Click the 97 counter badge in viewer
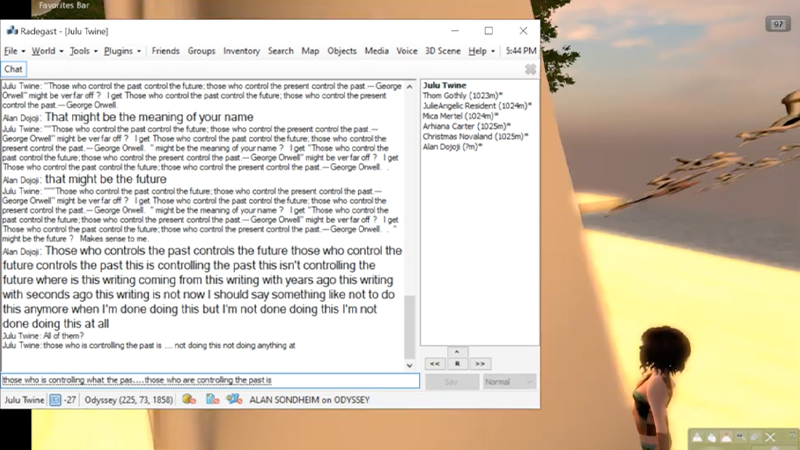 click(x=778, y=24)
